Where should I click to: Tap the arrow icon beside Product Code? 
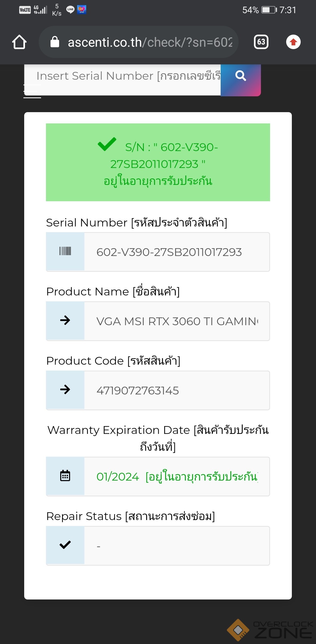pos(65,390)
